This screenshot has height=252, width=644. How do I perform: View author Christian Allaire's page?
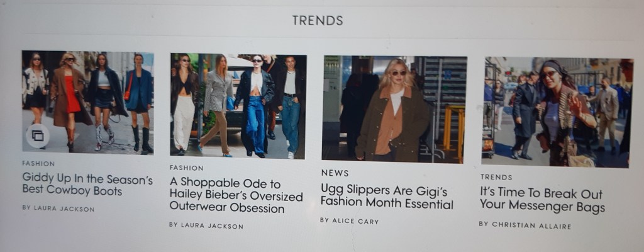525,225
